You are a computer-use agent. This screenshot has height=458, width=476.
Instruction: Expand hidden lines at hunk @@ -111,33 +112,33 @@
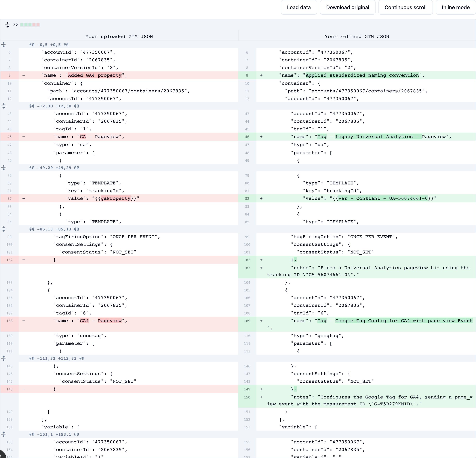[x=4, y=358]
